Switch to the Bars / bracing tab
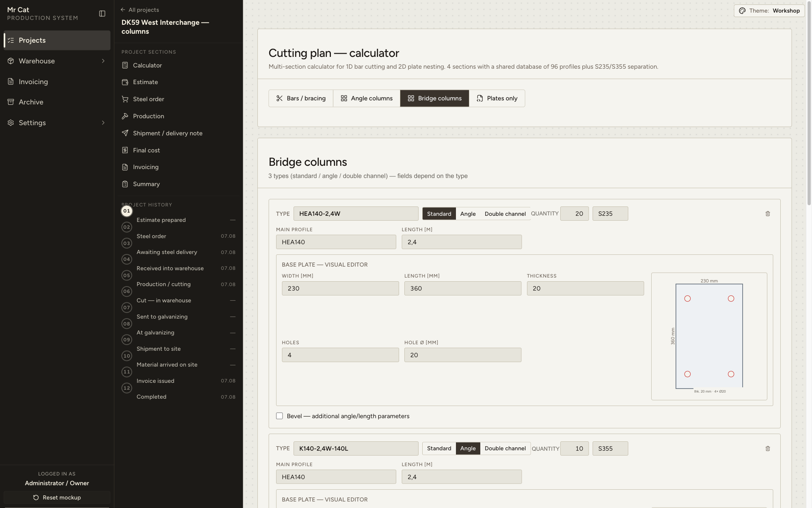 point(301,98)
